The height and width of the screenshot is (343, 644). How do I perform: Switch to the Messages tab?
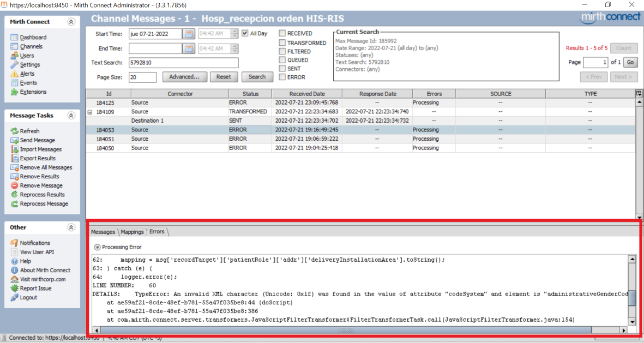coord(103,232)
